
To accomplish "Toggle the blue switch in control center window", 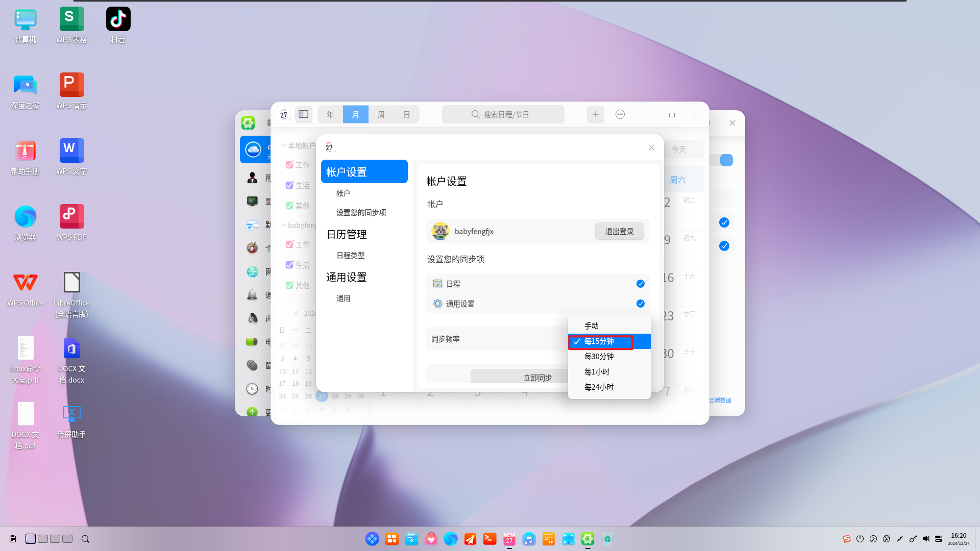I will [x=726, y=160].
